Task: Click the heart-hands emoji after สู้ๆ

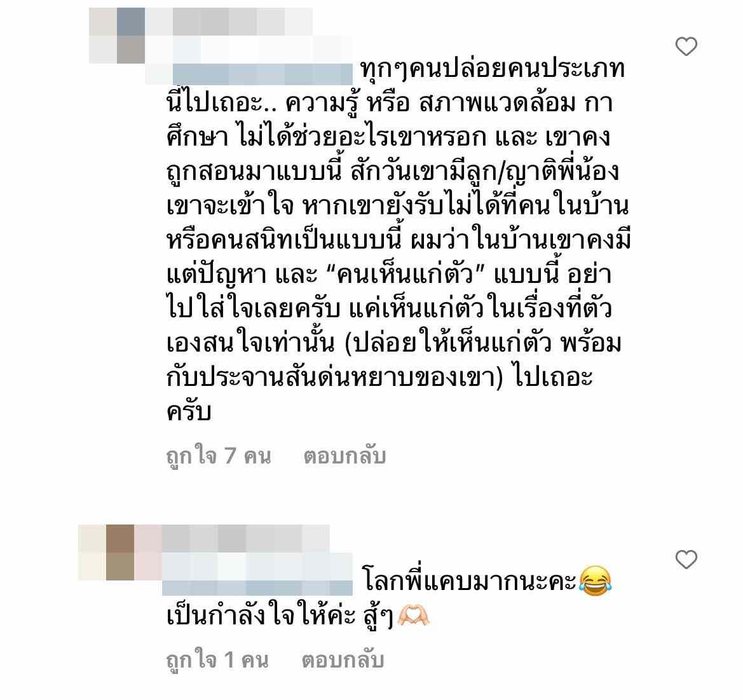Action: click(413, 615)
